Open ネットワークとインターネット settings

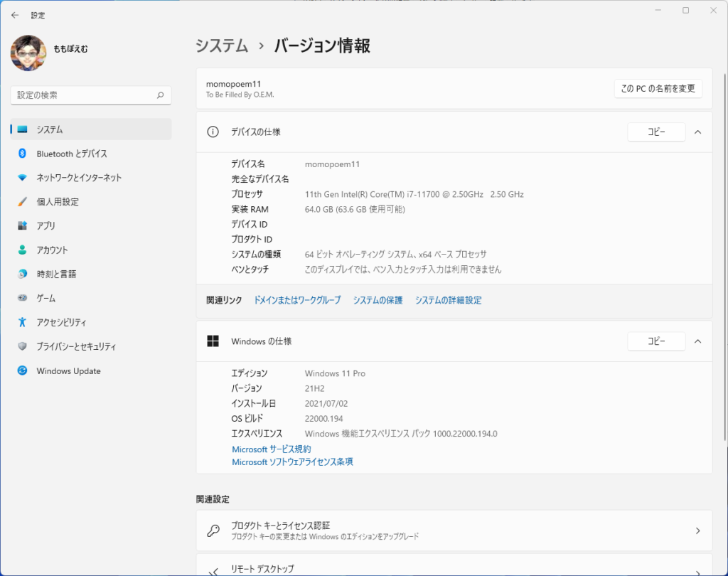click(90, 178)
